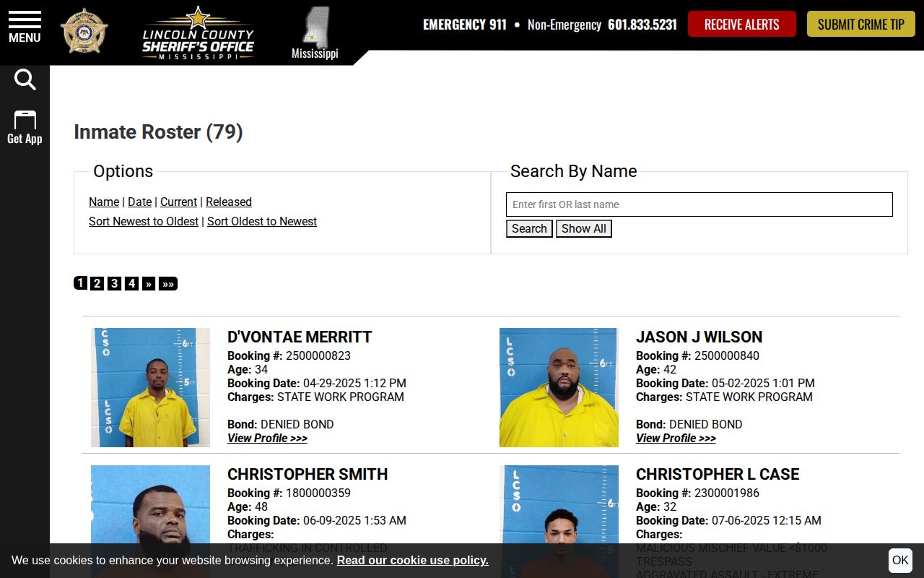Click the Inmate Roster (79) heading
The width and height of the screenshot is (924, 578).
158,132
